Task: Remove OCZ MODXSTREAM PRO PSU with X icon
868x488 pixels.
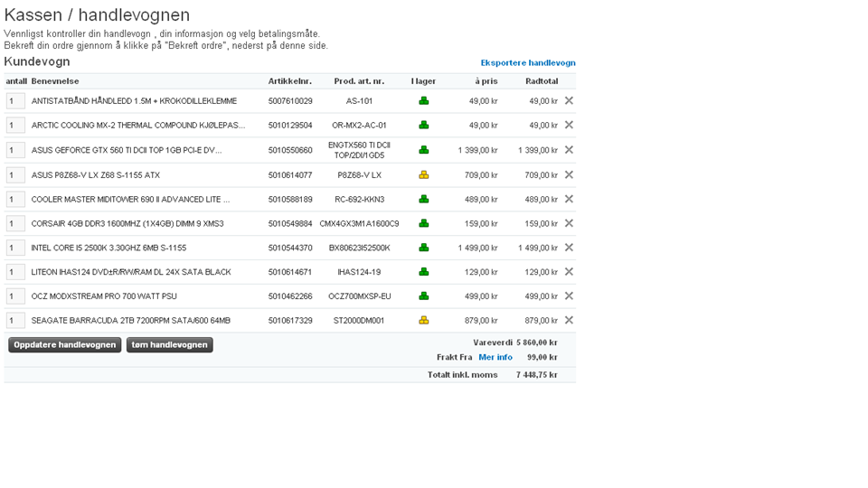Action: click(569, 296)
